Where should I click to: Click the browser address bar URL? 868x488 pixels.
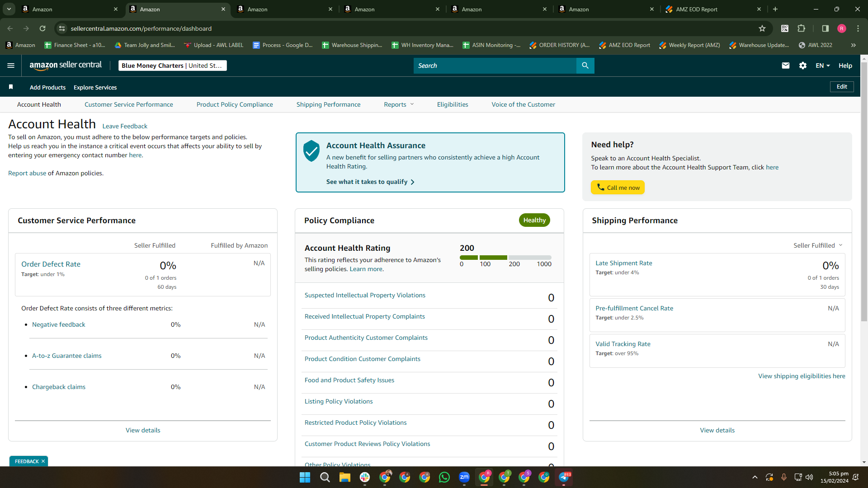(141, 28)
